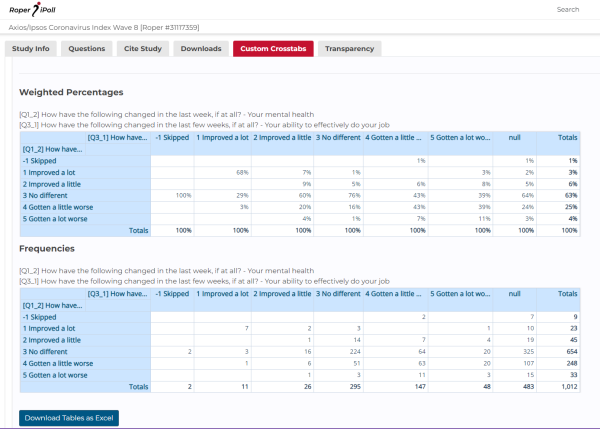This screenshot has height=429, width=600.
Task: Click '1 Improved a lot' column header in percentages table
Action: coord(222,137)
